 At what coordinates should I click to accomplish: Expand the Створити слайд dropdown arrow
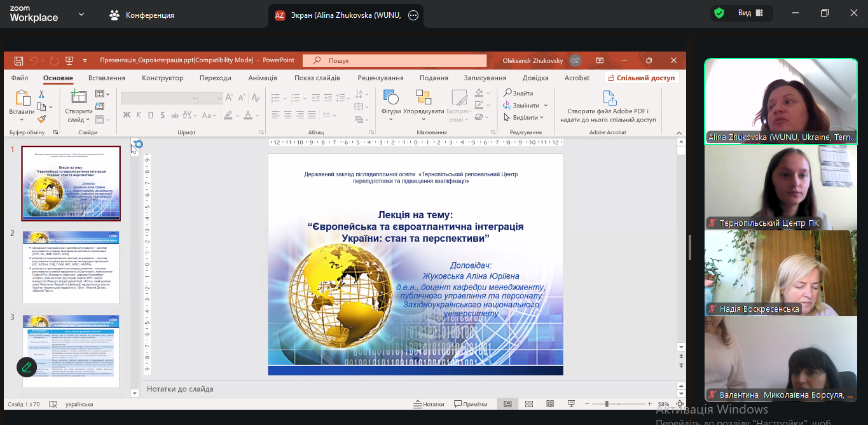click(x=88, y=120)
